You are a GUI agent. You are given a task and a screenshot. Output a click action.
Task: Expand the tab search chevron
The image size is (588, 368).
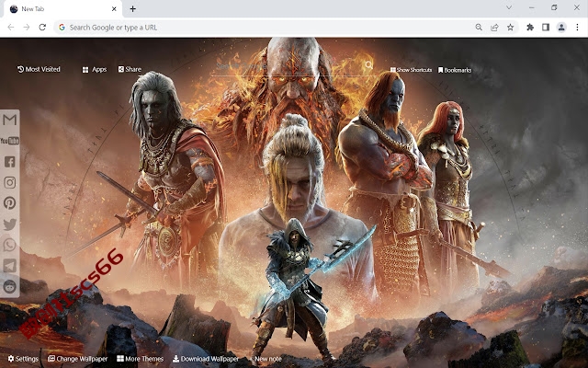(509, 7)
